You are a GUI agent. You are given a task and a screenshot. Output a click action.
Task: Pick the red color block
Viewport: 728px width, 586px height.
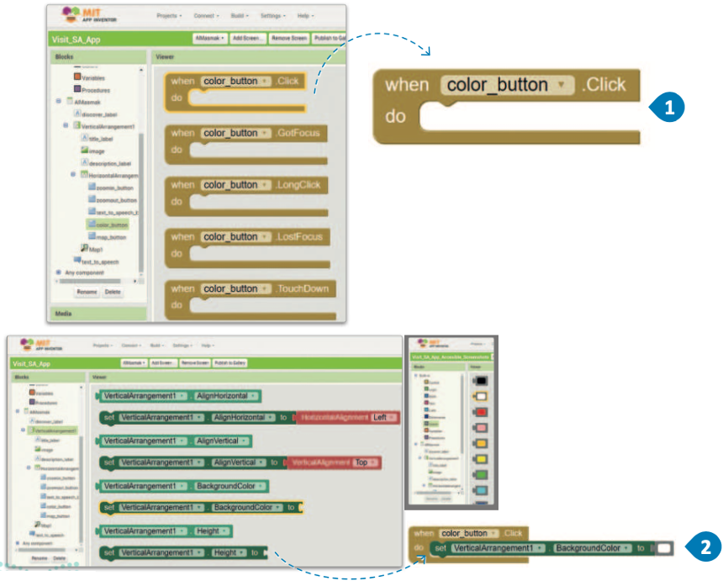(x=479, y=412)
